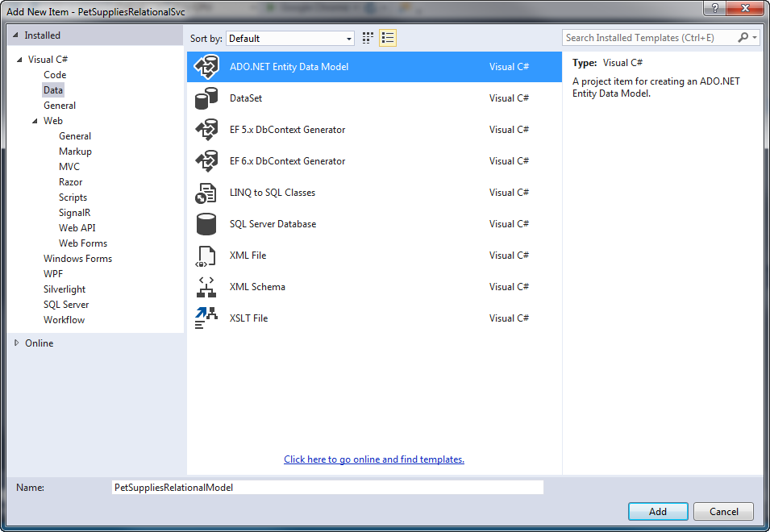Click the XML File template icon
The height and width of the screenshot is (532, 770).
coord(206,256)
